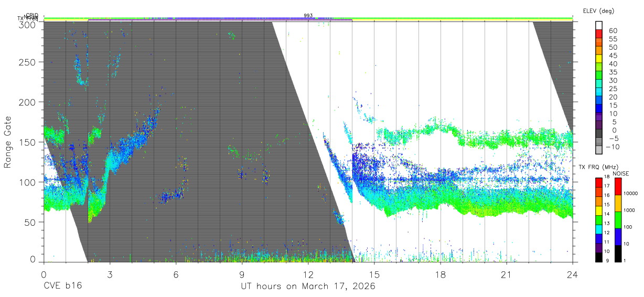This screenshot has height=297, width=644.
Task: Click the red 17–18 MHz TX FRQ swatch
Action: coord(599,182)
